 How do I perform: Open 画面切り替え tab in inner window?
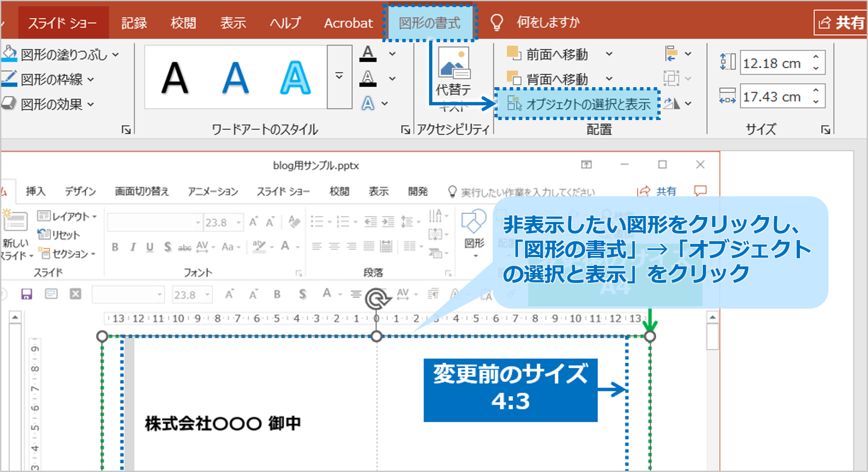pyautogui.click(x=142, y=191)
